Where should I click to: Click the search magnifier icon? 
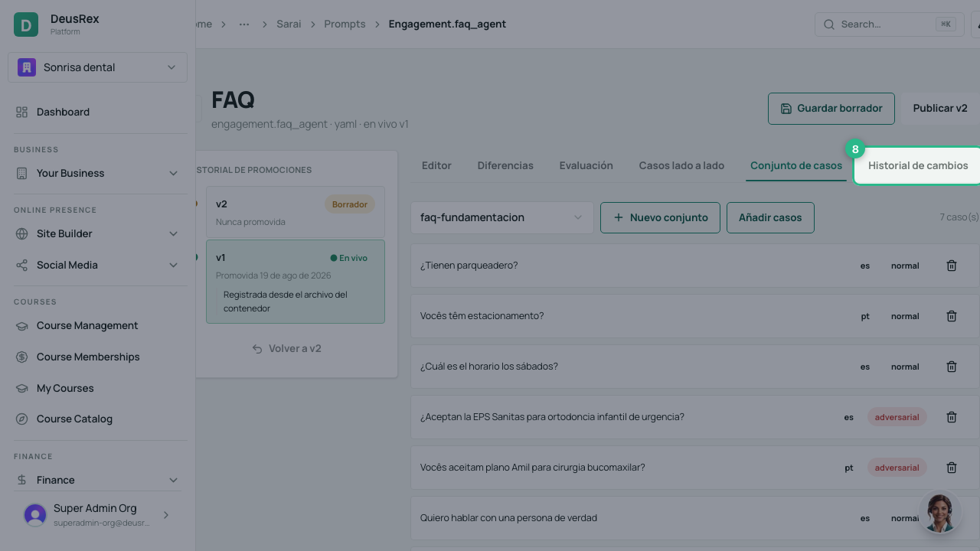[x=828, y=24]
